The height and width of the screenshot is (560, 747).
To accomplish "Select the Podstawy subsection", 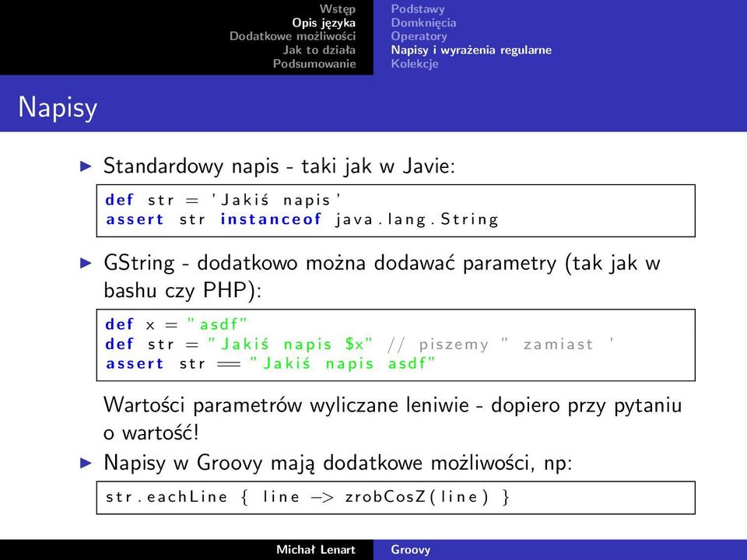I will [418, 9].
